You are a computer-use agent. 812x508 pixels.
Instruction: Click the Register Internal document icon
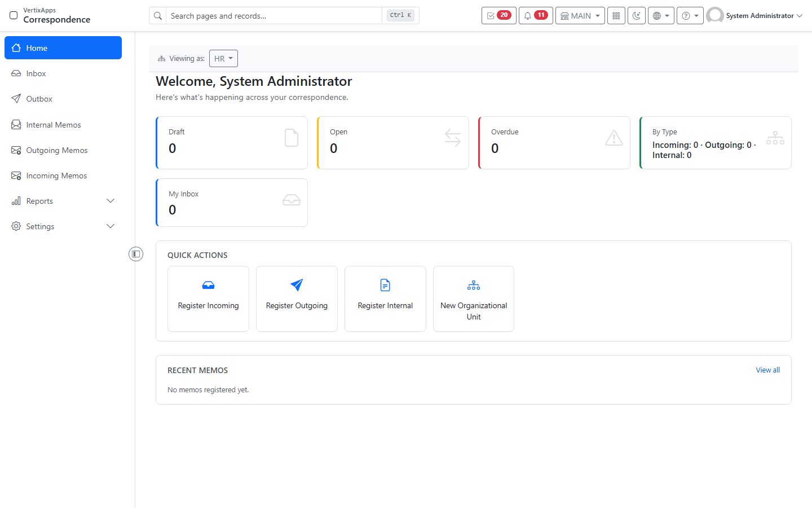click(385, 285)
